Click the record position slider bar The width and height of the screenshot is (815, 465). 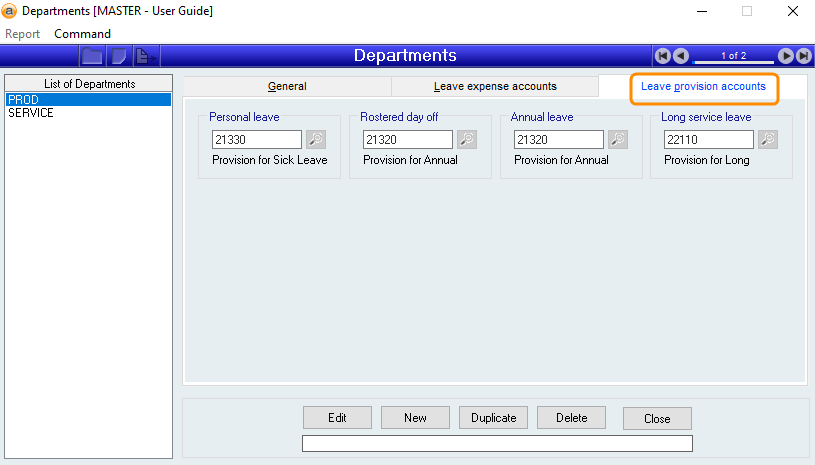[734, 63]
